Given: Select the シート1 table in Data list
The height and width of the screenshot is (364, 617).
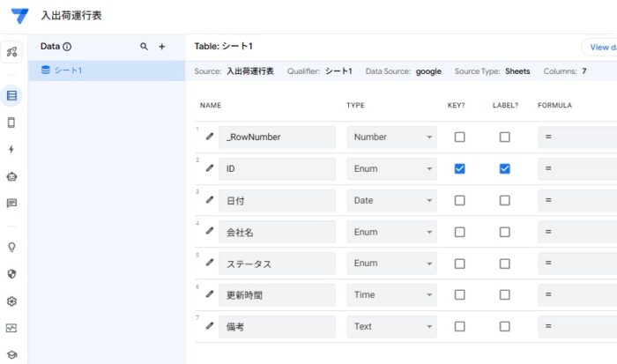Looking at the screenshot, I should 68,71.
